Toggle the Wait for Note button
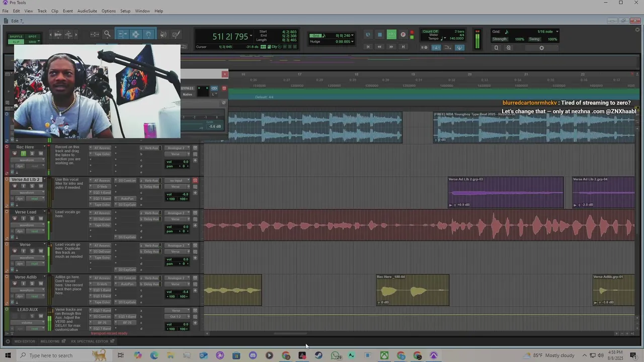The image size is (644, 362). (424, 47)
